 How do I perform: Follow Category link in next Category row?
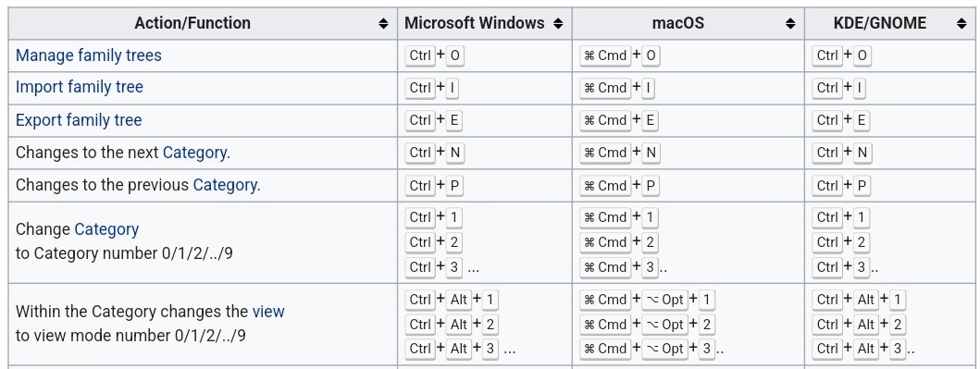pyautogui.click(x=194, y=153)
